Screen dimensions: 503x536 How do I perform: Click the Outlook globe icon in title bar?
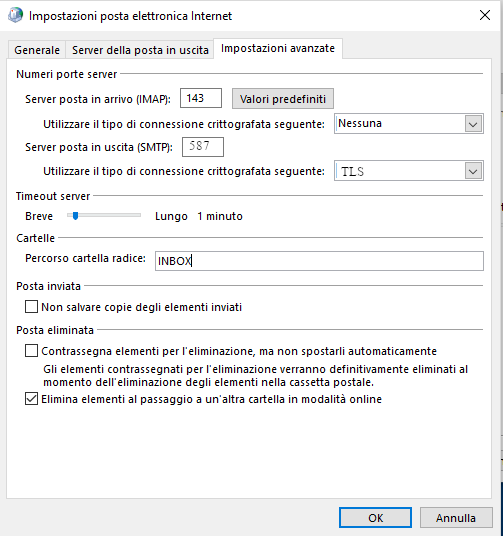click(15, 15)
